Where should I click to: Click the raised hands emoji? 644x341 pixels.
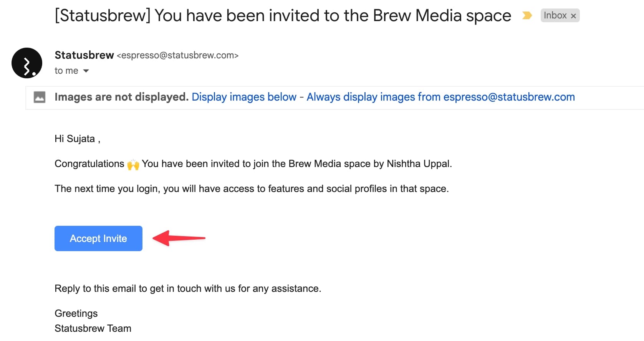[133, 165]
